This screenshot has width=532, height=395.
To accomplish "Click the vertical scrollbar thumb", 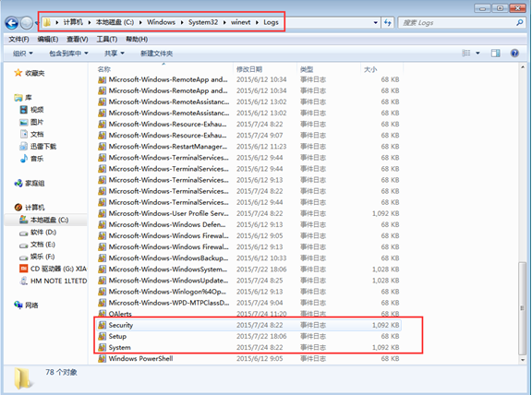I will (x=523, y=308).
